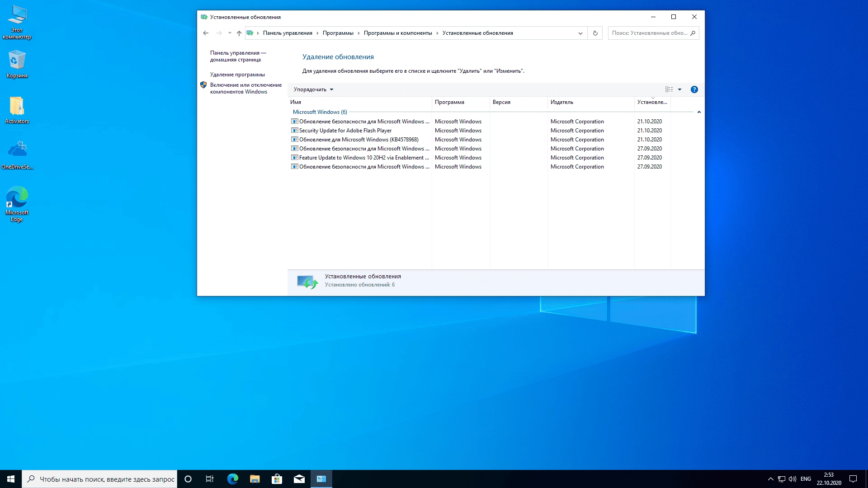Open File Explorer from taskbar
The height and width of the screenshot is (488, 868).
point(255,479)
